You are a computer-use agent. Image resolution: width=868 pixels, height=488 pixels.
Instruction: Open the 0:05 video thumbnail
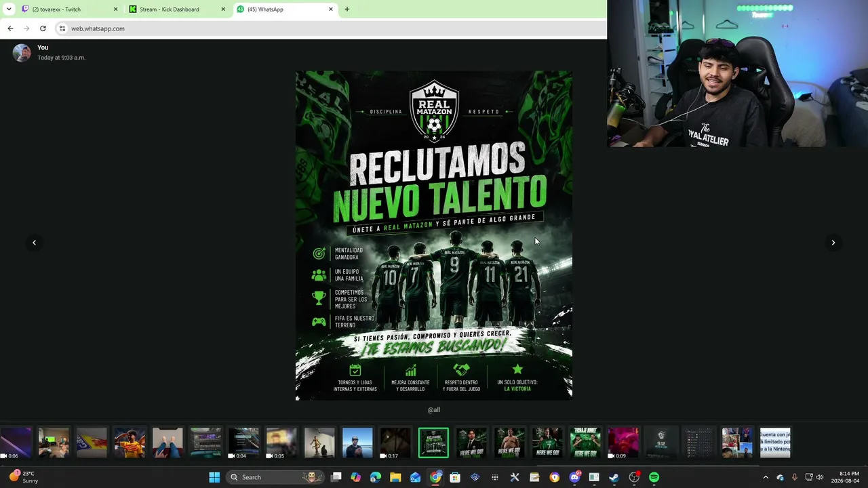[281, 443]
